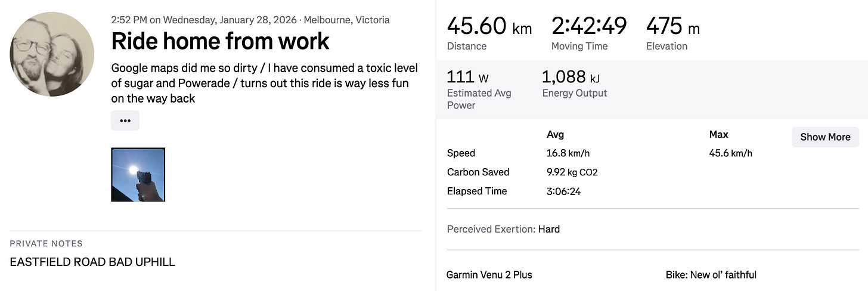Image resolution: width=868 pixels, height=291 pixels.
Task: Click the 45.60 km Distance stat
Action: tap(489, 33)
